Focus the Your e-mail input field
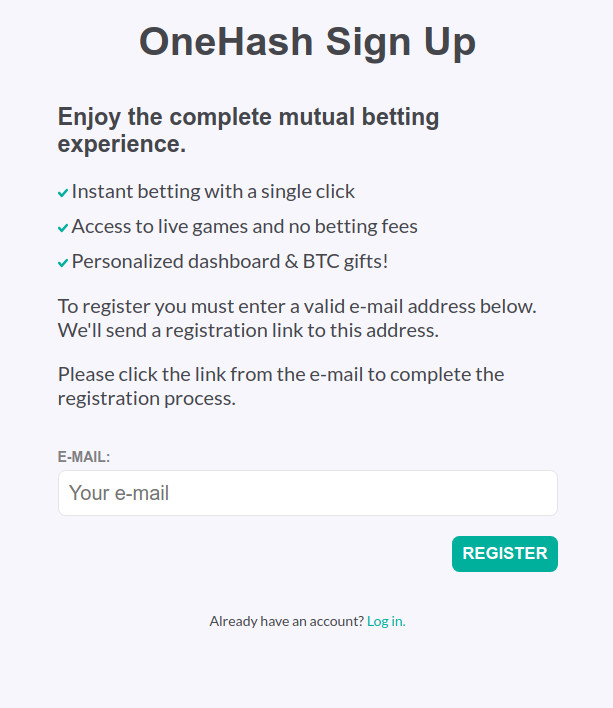 coord(307,493)
